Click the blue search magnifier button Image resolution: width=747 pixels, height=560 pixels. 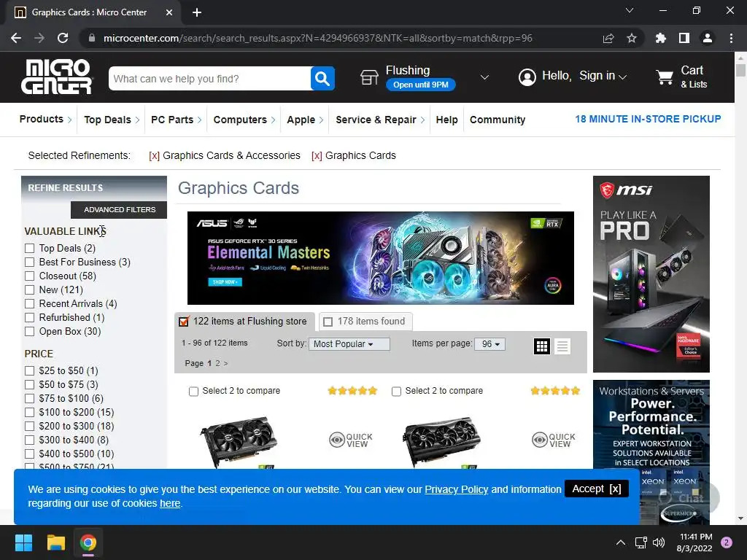322,78
